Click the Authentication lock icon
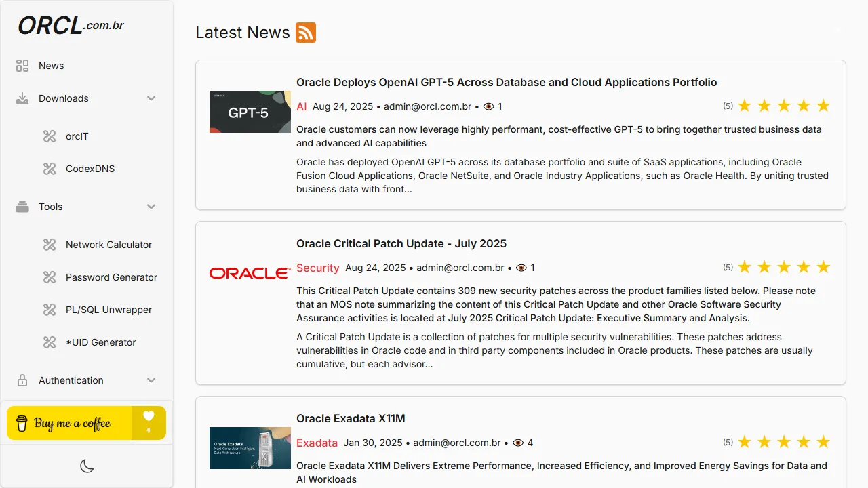868x488 pixels. pos(21,380)
